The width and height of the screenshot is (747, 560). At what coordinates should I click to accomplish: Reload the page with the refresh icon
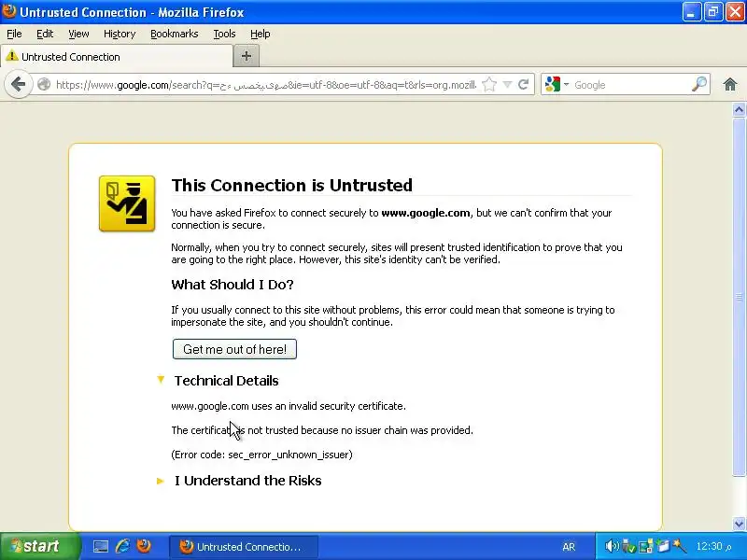(523, 85)
